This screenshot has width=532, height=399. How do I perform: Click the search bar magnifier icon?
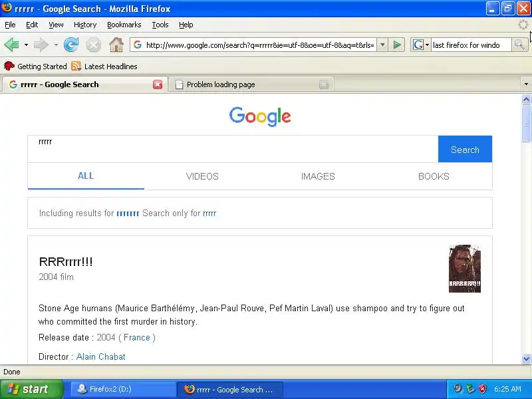519,45
